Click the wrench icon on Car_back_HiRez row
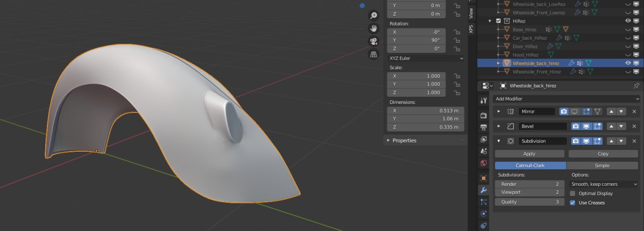Screen dimensions: 644x231 point(559,38)
